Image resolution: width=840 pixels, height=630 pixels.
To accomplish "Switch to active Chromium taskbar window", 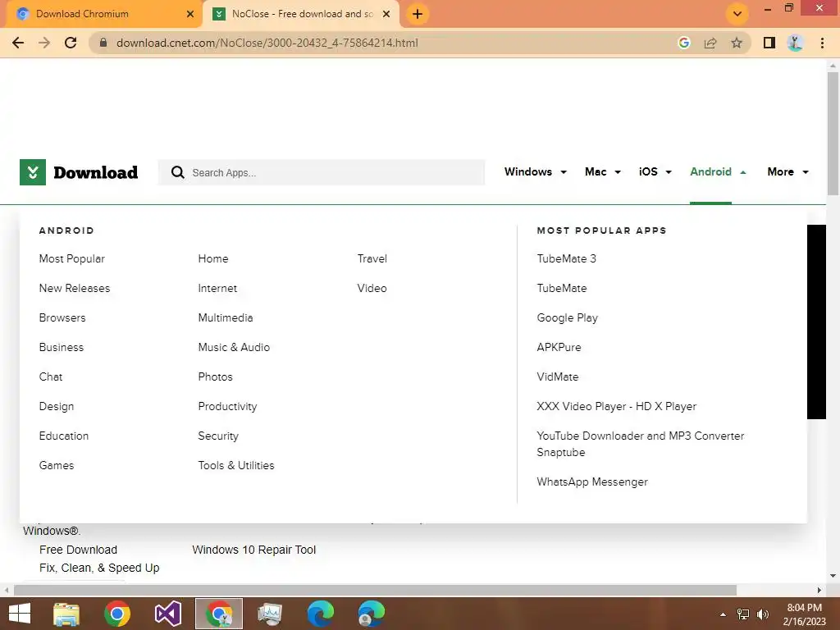I will [x=218, y=614].
